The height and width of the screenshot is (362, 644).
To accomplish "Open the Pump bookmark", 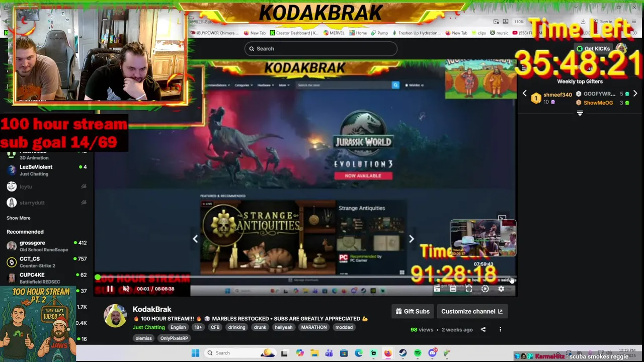I will 380,33.
